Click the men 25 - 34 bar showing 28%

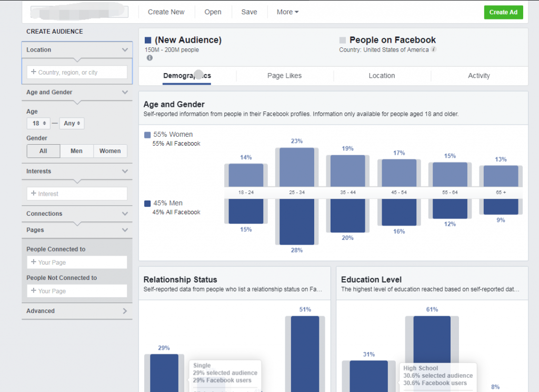pos(297,222)
